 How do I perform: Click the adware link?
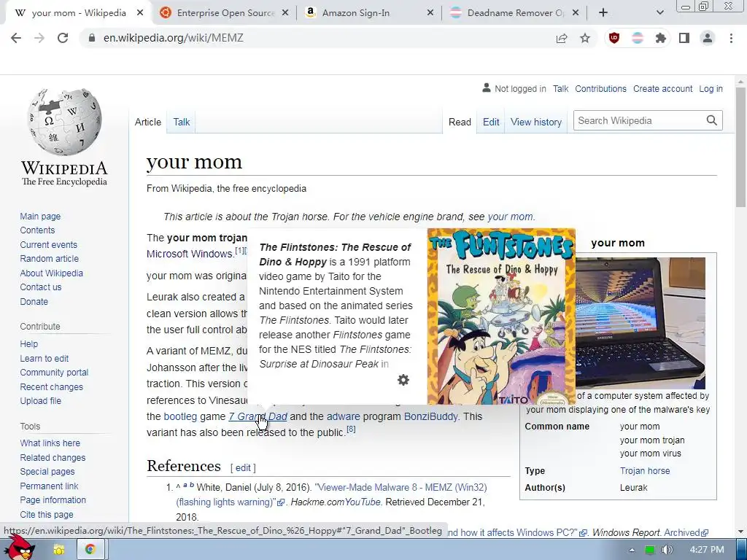tap(343, 416)
